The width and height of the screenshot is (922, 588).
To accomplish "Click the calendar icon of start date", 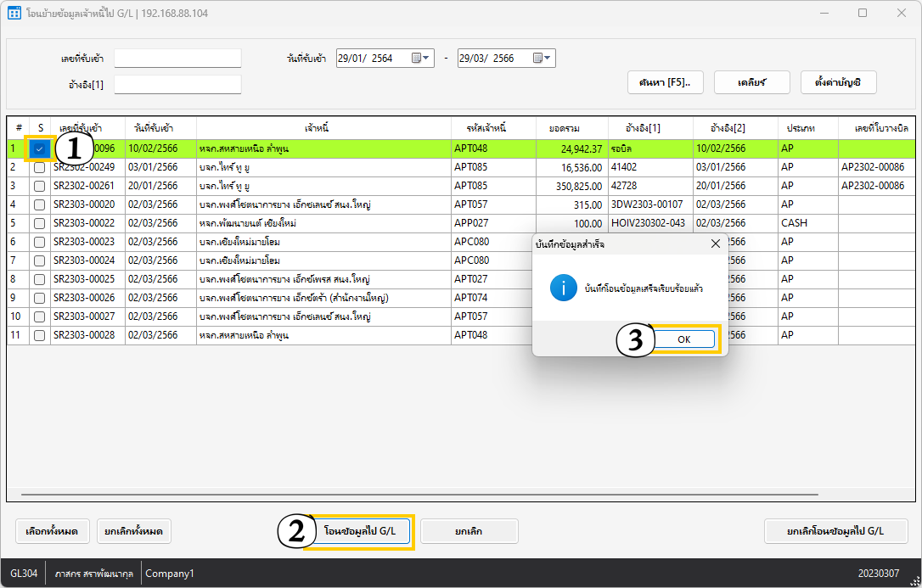I will [x=416, y=59].
